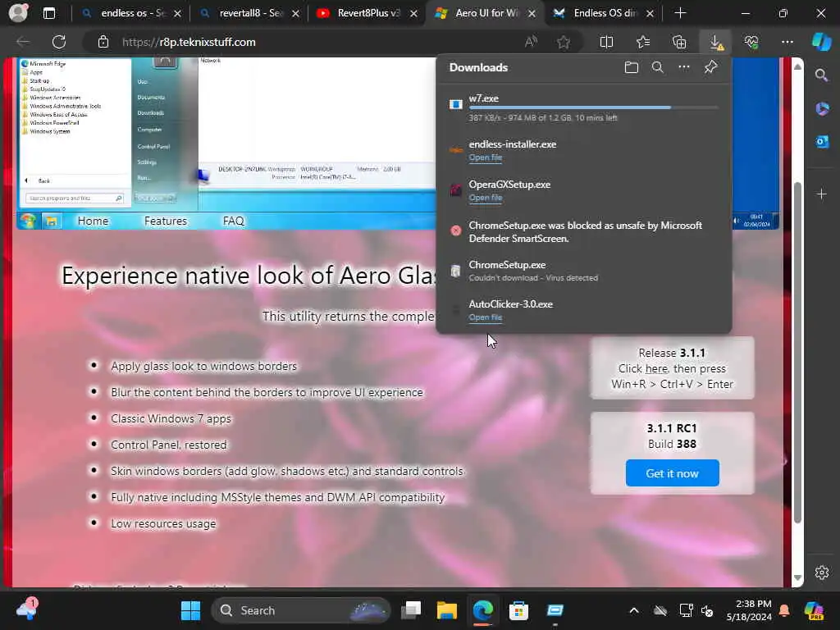Screen dimensions: 840x630
Task: Open the FAQ menu item
Action: [233, 221]
